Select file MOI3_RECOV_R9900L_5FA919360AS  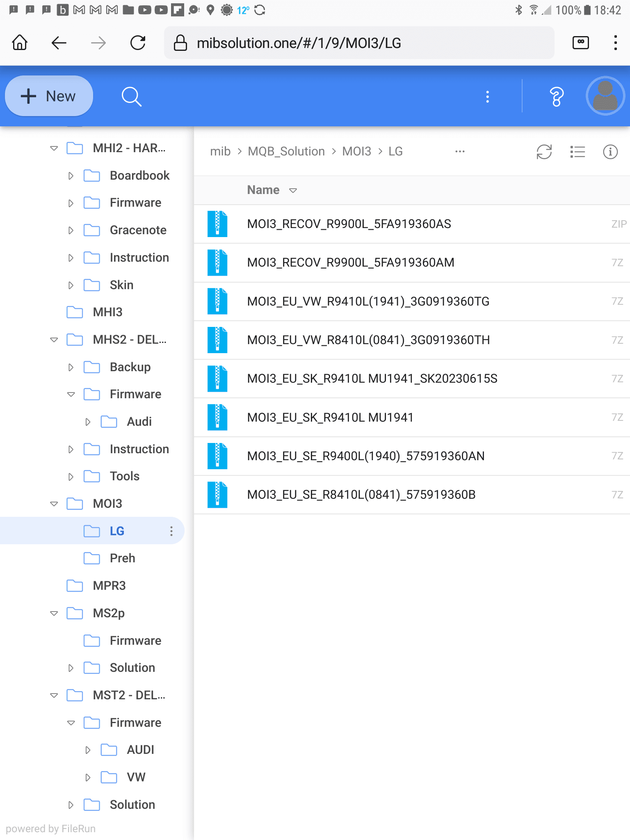(349, 224)
